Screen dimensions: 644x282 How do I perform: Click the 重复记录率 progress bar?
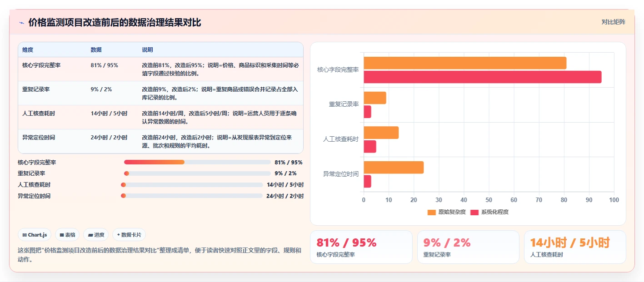click(x=197, y=173)
